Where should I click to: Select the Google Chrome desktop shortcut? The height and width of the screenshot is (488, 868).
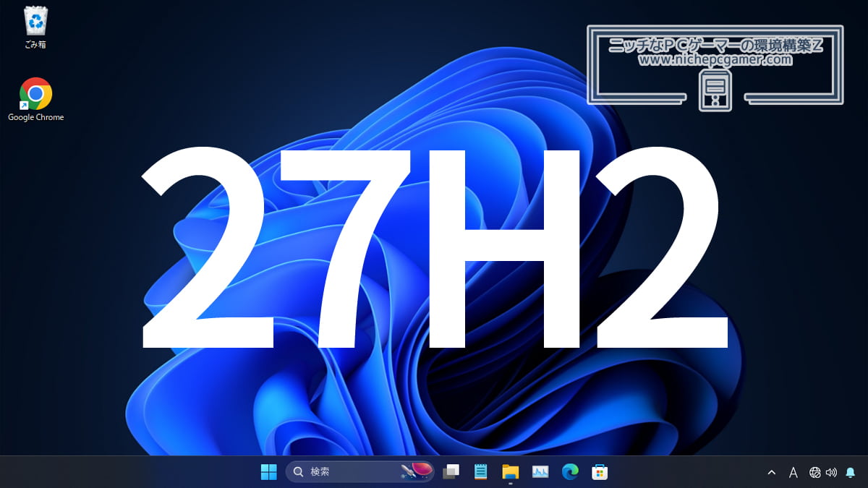(x=35, y=99)
